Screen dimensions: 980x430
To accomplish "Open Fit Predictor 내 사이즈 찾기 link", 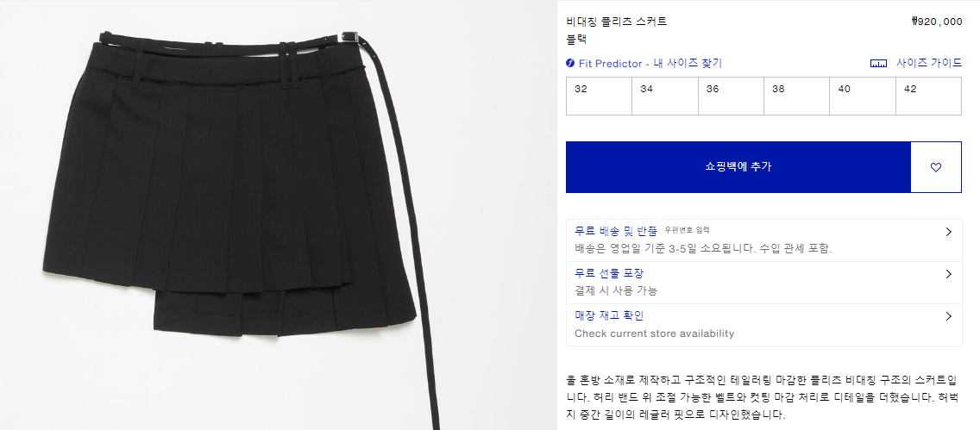I will click(x=650, y=63).
